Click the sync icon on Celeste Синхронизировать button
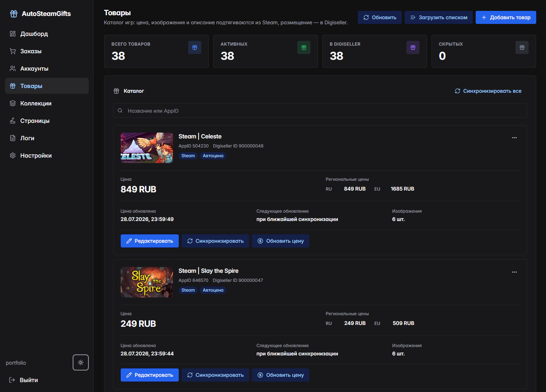This screenshot has height=392, width=546. (190, 241)
